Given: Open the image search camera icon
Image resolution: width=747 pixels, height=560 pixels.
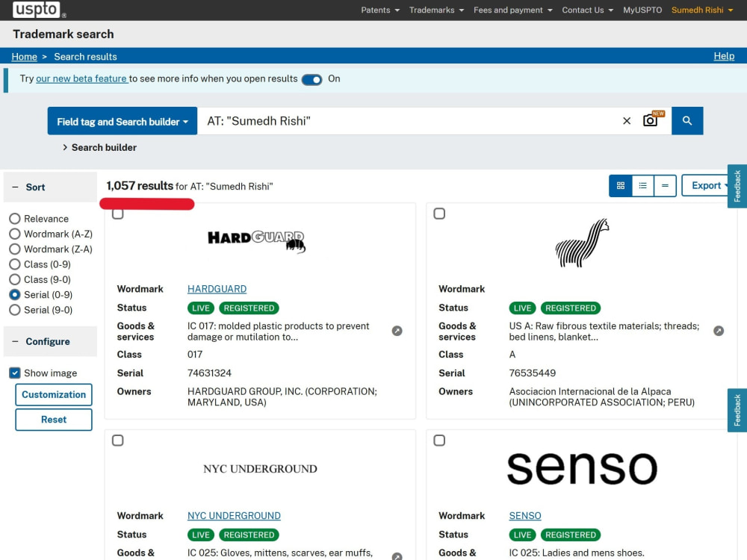Looking at the screenshot, I should (651, 120).
